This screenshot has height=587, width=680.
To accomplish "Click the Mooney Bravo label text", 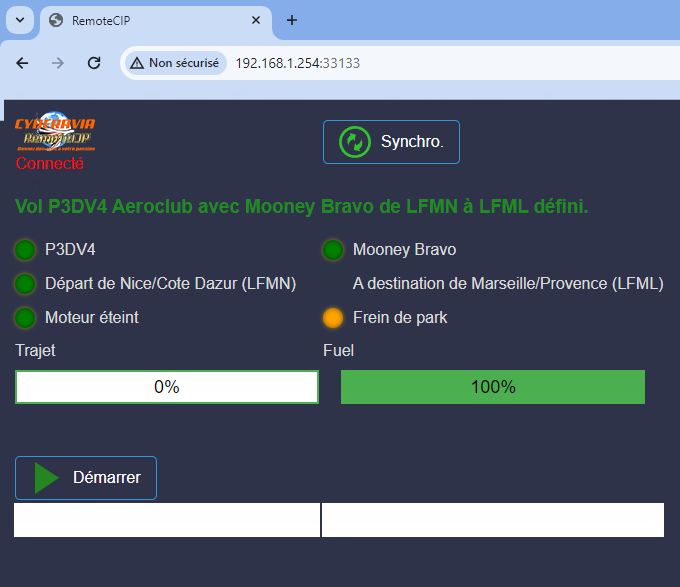I will [x=404, y=250].
